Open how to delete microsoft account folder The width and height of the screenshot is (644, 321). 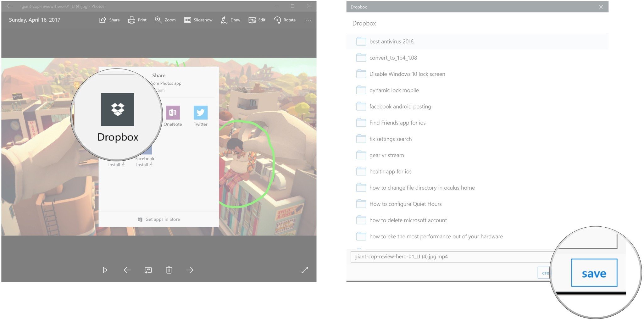tap(477, 220)
